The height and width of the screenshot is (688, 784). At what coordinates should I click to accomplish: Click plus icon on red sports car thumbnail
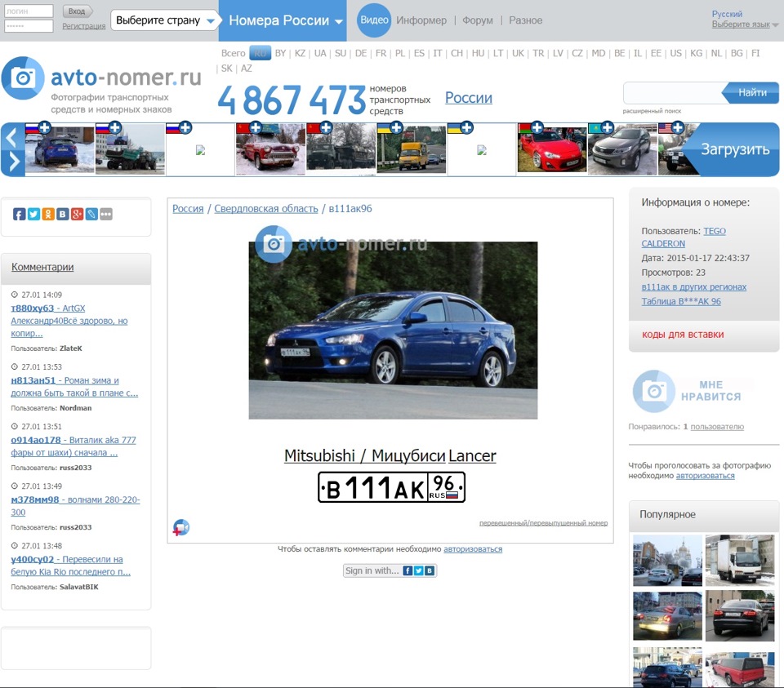coord(537,128)
